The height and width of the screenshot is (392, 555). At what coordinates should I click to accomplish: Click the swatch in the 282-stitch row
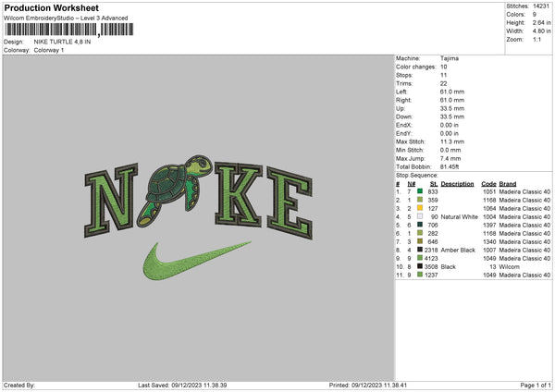(x=420, y=233)
